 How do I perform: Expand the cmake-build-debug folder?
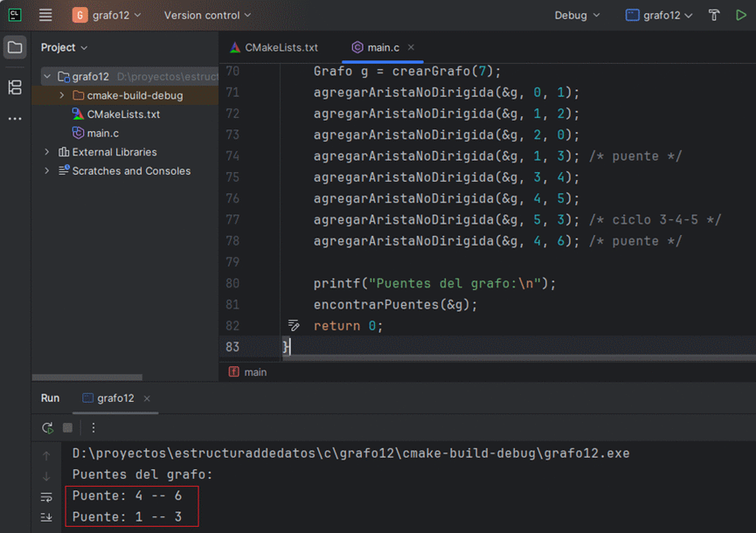pos(62,95)
